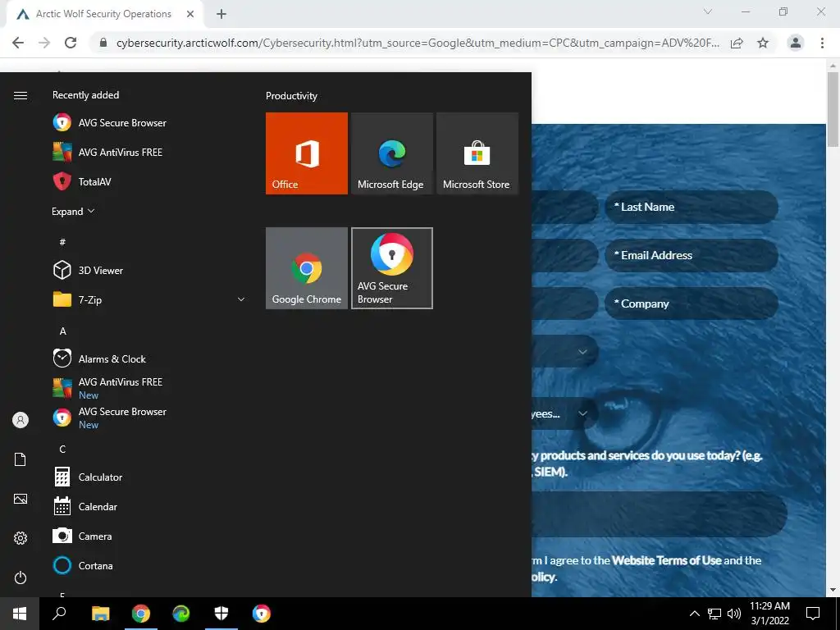Open Documents from Start sidebar
This screenshot has height=630, width=840.
click(21, 459)
